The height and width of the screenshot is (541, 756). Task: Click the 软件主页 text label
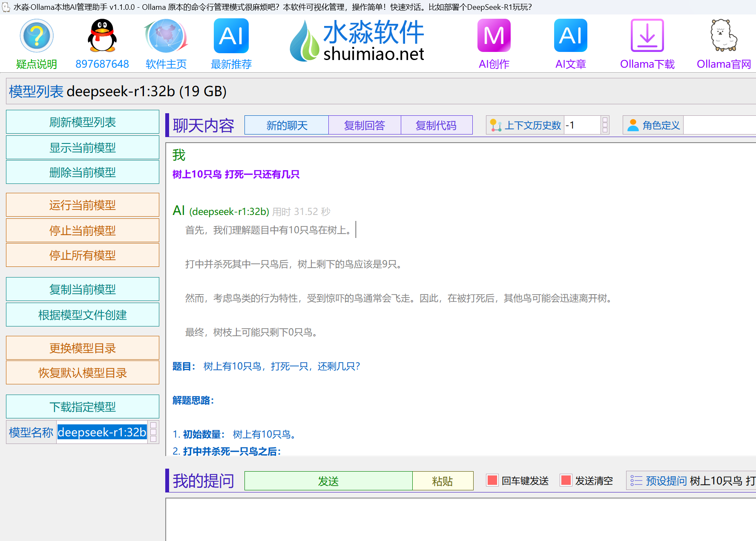pyautogui.click(x=166, y=64)
